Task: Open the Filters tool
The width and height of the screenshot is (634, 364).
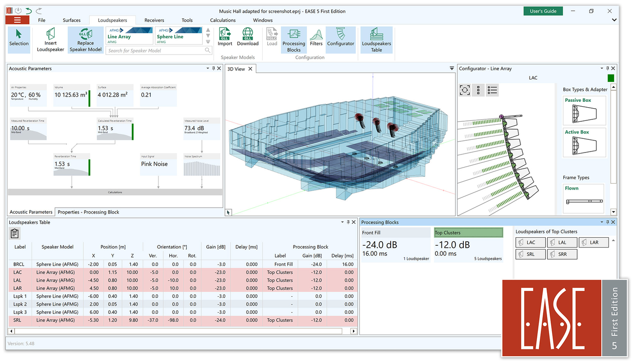Action: coord(316,39)
